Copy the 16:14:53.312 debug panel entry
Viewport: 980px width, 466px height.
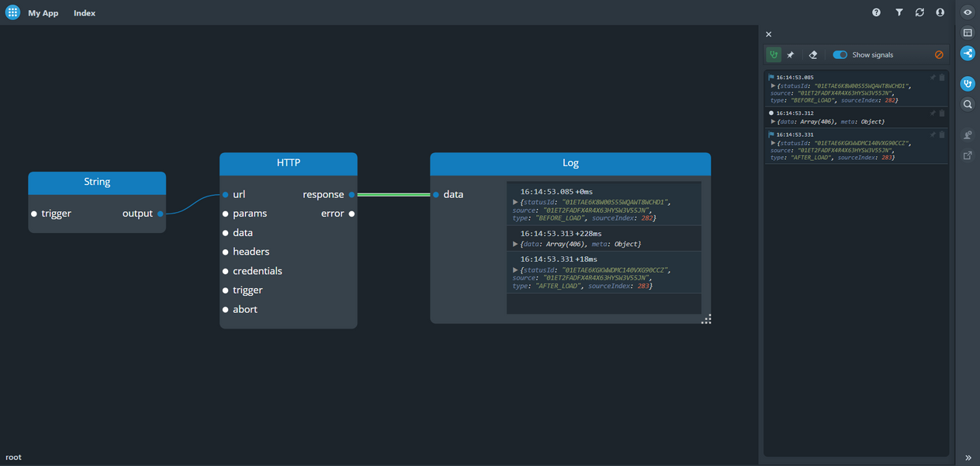coord(942,113)
